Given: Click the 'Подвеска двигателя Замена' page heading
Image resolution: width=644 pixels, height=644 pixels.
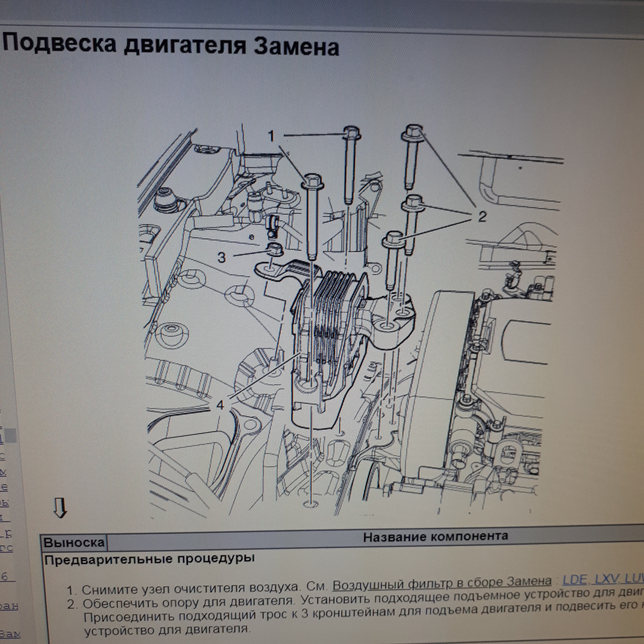Looking at the screenshot, I should pos(171,45).
